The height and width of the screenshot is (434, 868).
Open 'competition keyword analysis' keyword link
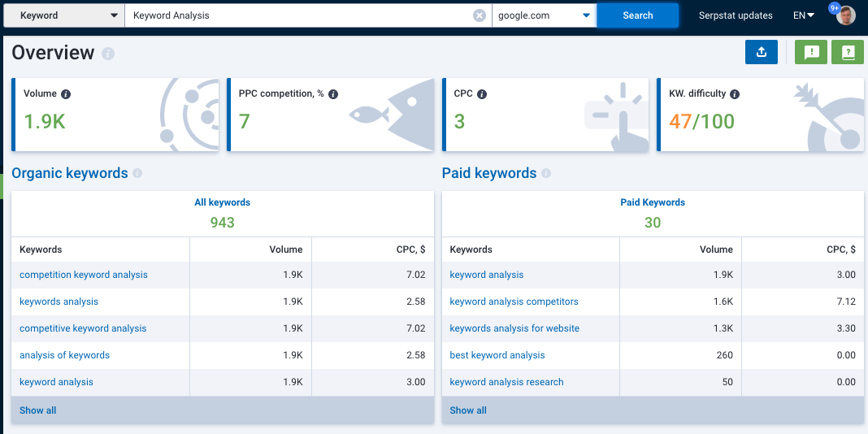84,275
